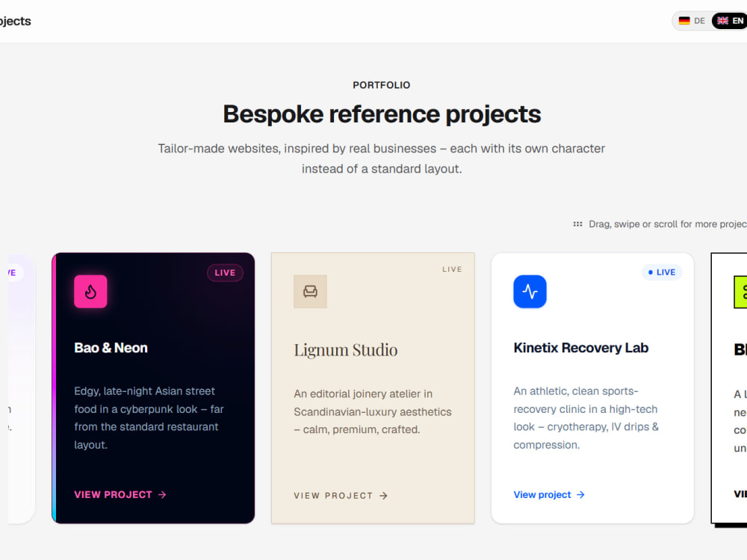Click the Bespoke reference projects heading
The height and width of the screenshot is (560, 747).
(x=382, y=114)
